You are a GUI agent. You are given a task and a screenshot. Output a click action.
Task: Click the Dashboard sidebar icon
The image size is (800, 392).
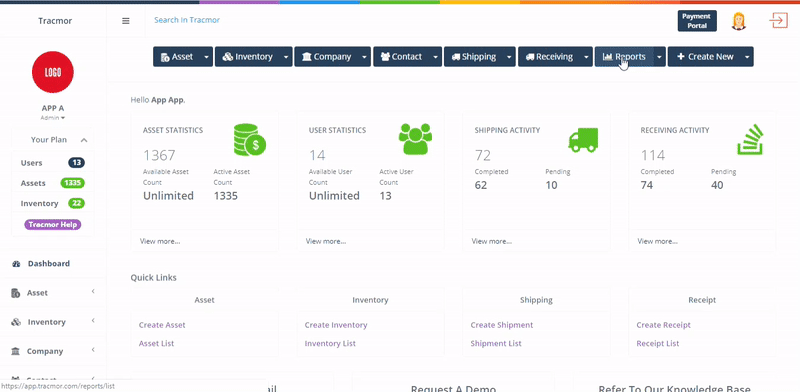16,264
